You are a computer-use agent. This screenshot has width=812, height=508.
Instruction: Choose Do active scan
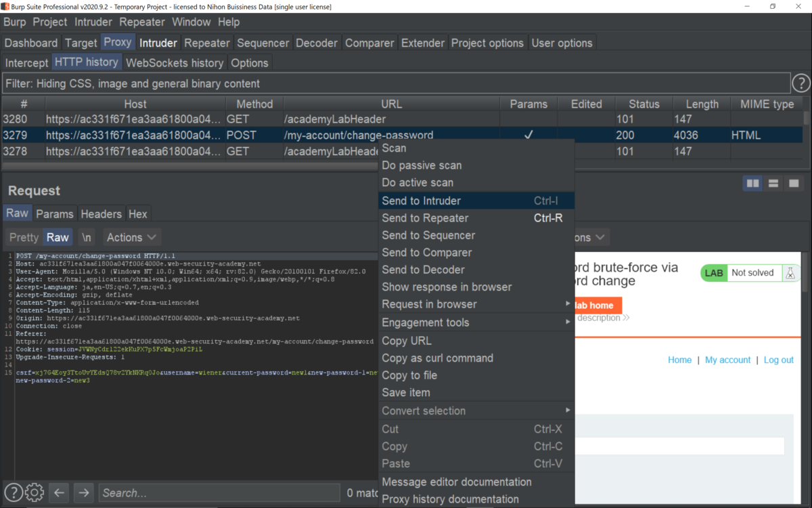(x=476, y=182)
